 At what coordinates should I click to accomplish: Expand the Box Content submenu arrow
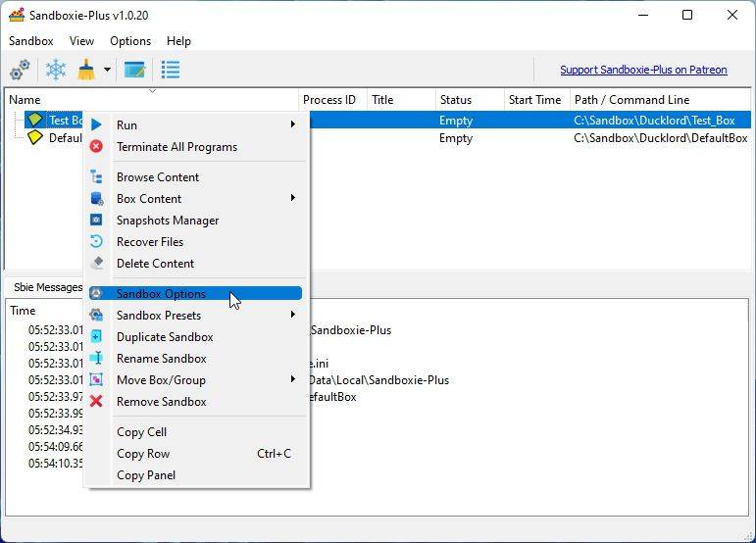pyautogui.click(x=292, y=198)
